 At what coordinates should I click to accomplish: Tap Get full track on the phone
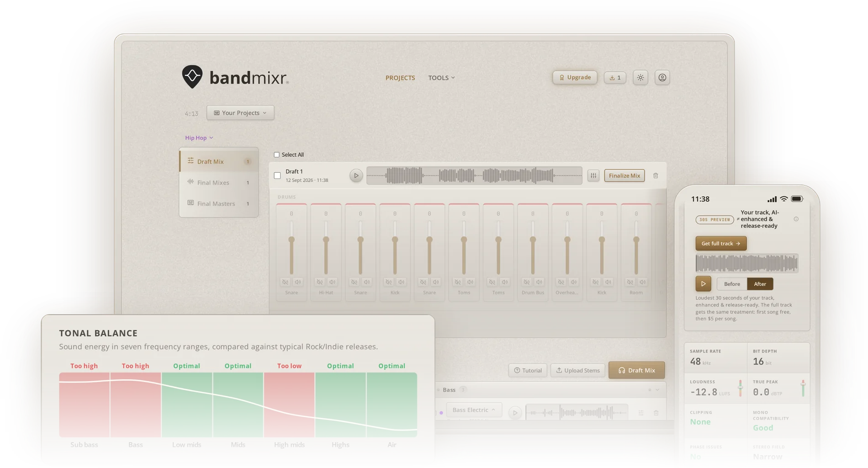pos(721,244)
